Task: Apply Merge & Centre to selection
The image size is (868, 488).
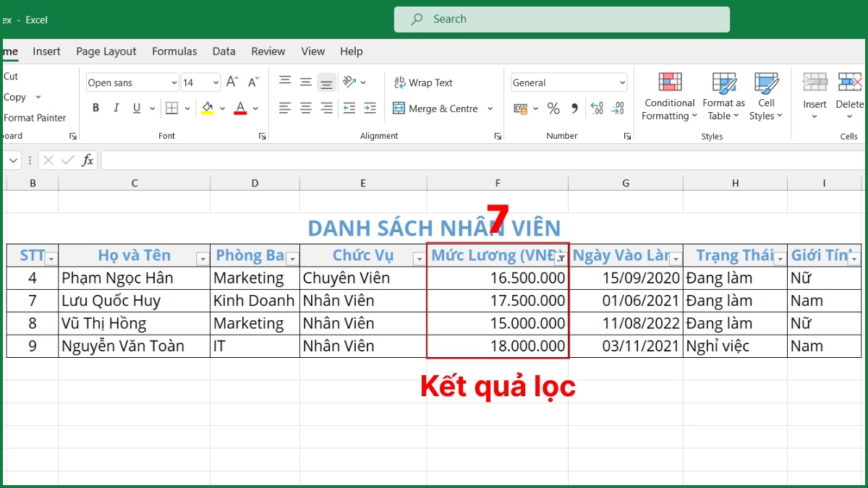Action: pos(435,108)
